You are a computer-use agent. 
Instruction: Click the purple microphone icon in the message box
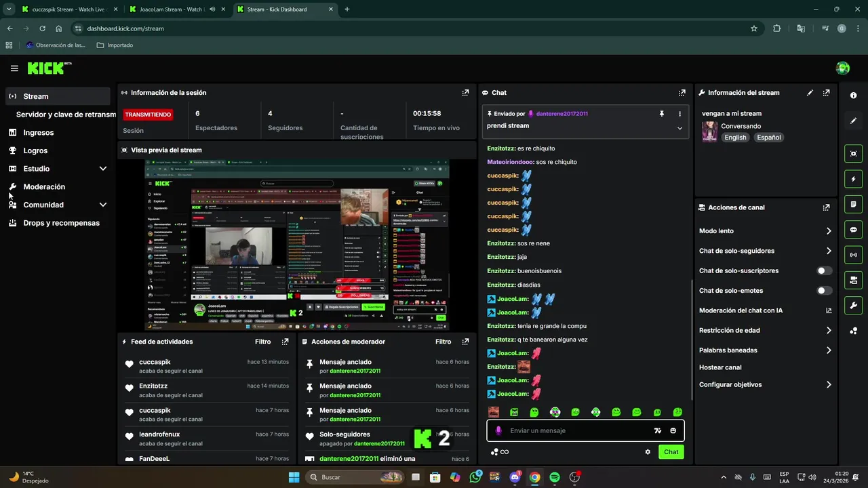tap(498, 430)
